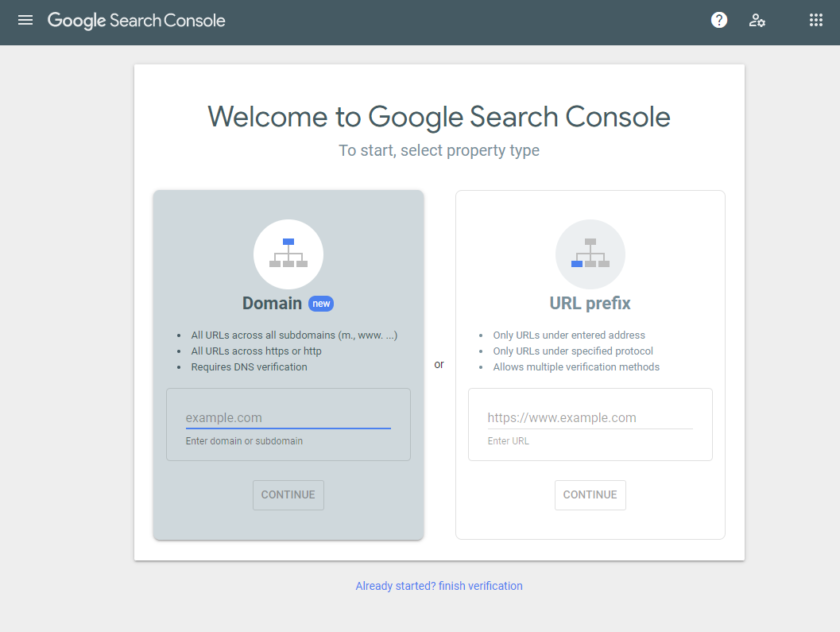The image size is (840, 632).
Task: Click 'Only URLs under entered address' text
Action: click(x=569, y=335)
